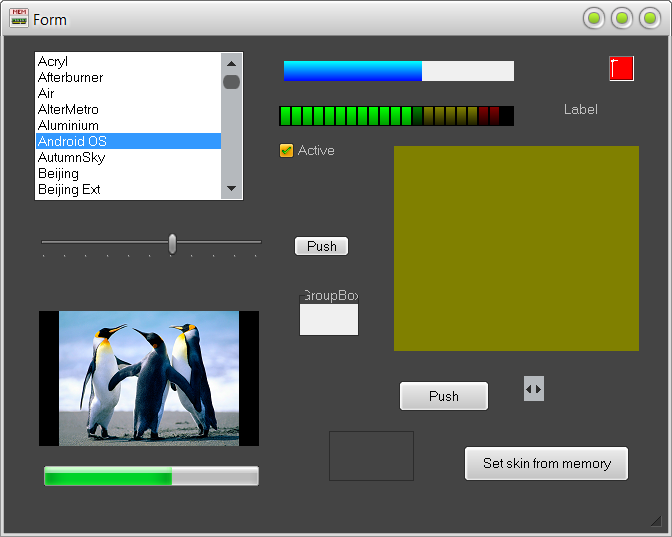
Task: Select Aluminium in the skin list
Action: [128, 125]
